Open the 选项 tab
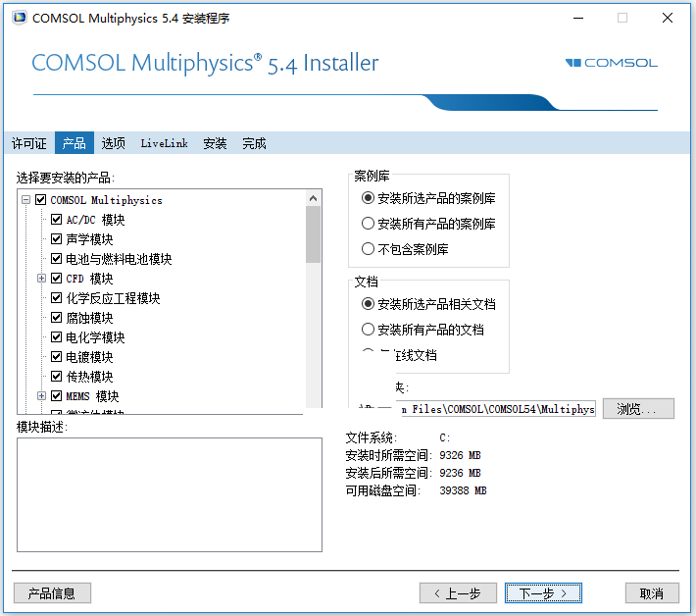The height and width of the screenshot is (616, 696). [113, 143]
